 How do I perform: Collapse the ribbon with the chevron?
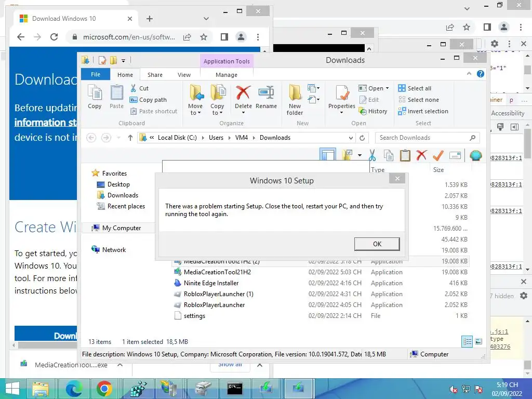[469, 74]
